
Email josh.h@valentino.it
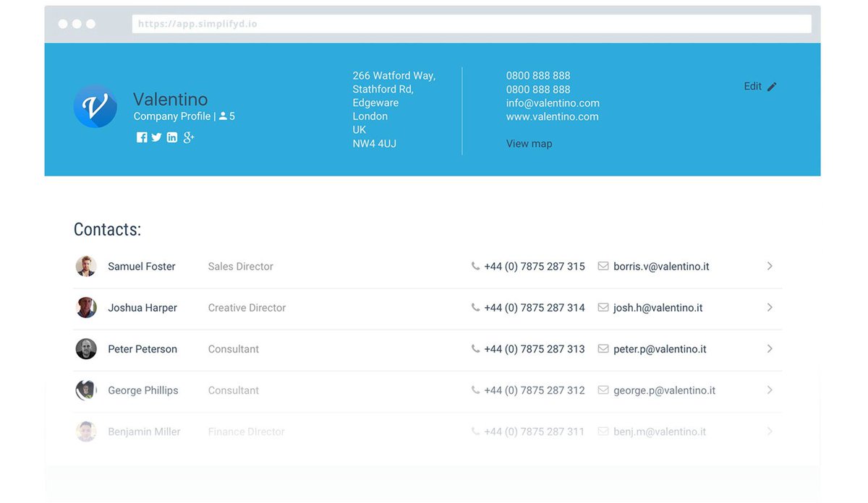[x=658, y=308]
